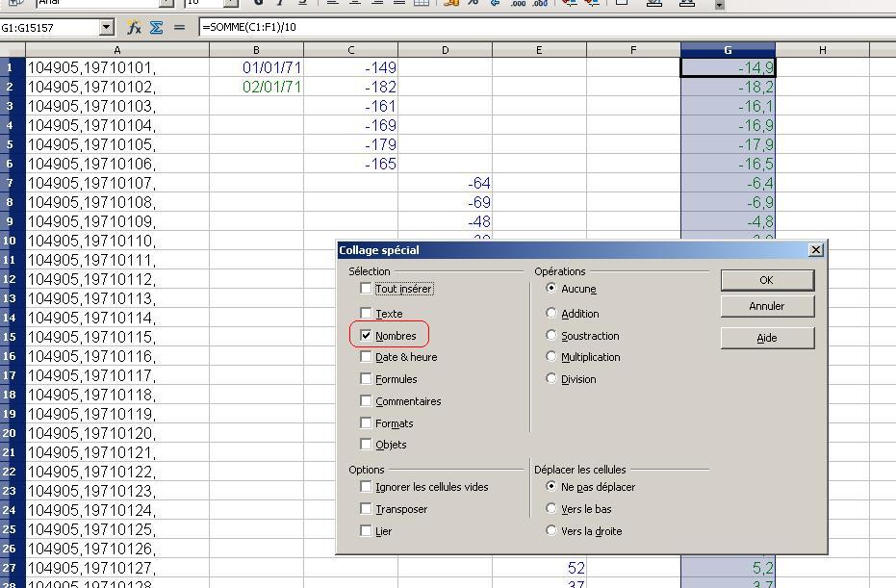896x588 pixels.
Task: Enable the 'Texte' checkbox
Action: (366, 313)
